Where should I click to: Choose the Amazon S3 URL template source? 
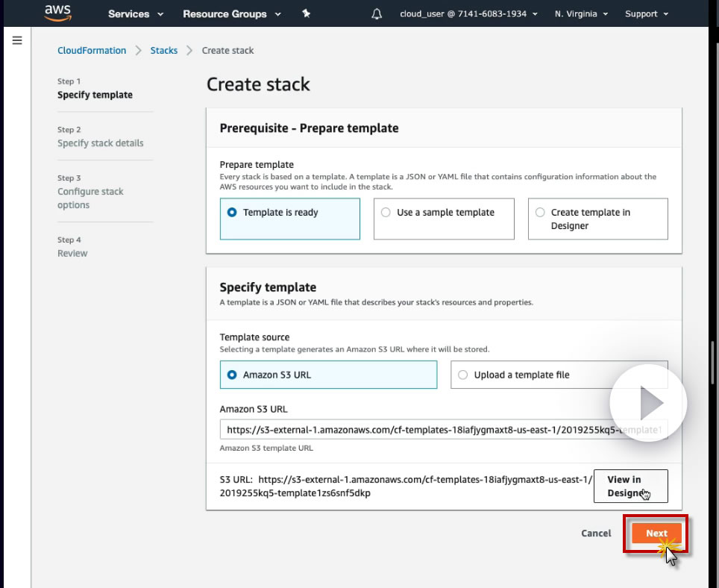pos(328,375)
